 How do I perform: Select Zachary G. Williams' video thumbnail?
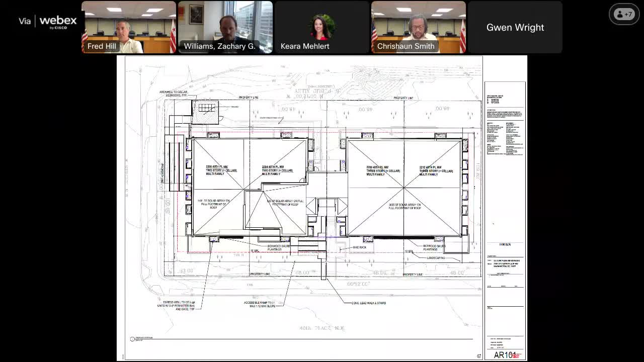225,27
